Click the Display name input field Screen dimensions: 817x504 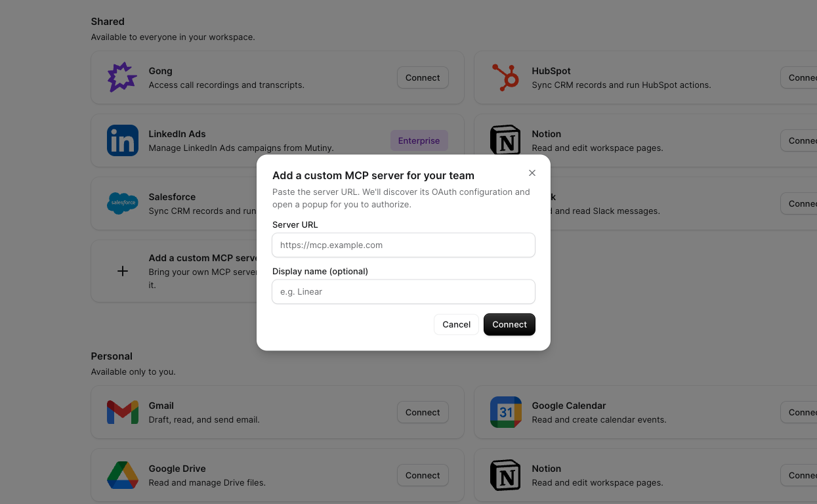point(404,292)
